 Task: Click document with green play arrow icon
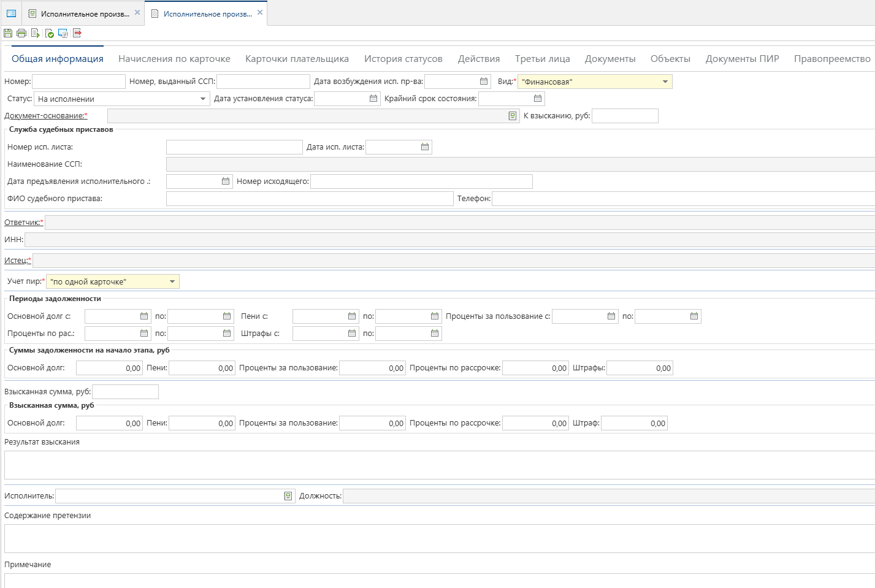coord(36,33)
